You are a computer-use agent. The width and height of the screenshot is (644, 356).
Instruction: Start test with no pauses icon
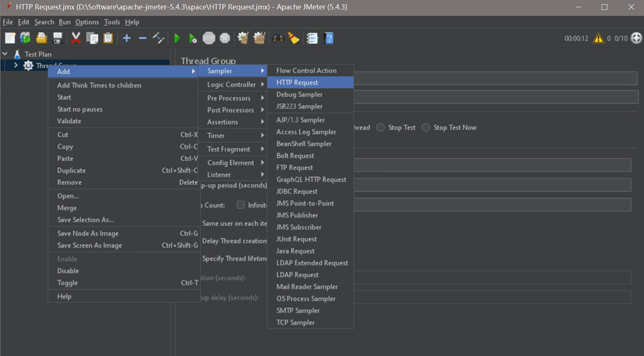(192, 38)
